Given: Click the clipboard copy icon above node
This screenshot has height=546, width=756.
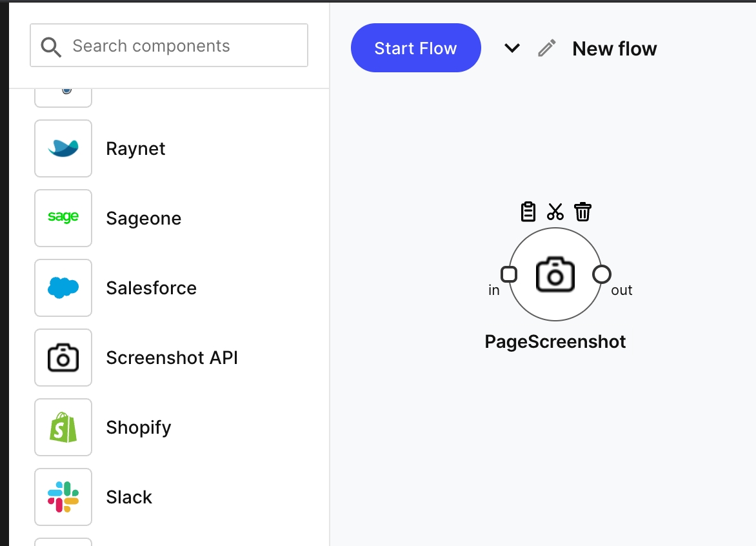Looking at the screenshot, I should (x=528, y=212).
